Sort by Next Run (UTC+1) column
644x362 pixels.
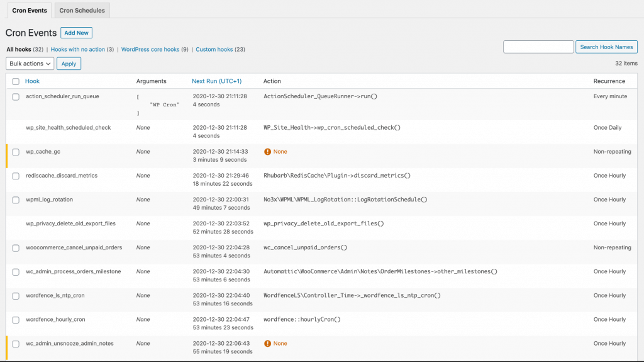(x=217, y=81)
